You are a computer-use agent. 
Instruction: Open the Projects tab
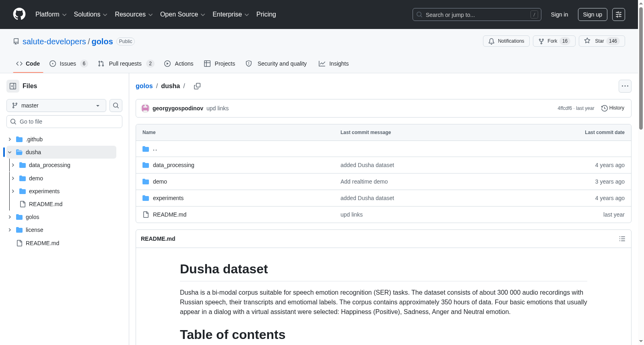[220, 64]
